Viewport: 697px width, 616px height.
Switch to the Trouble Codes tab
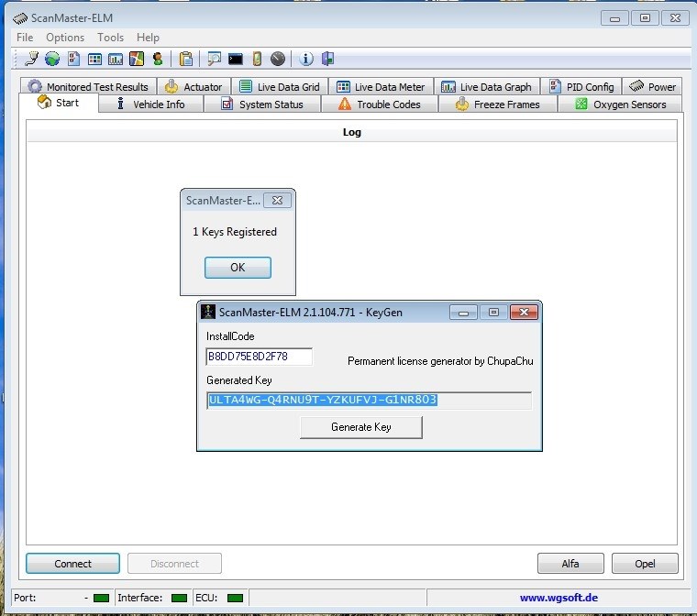point(379,104)
